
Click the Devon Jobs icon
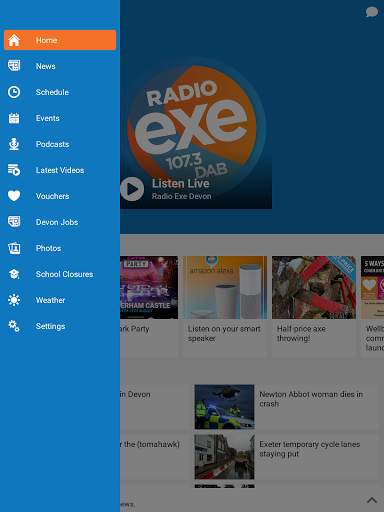pos(14,222)
